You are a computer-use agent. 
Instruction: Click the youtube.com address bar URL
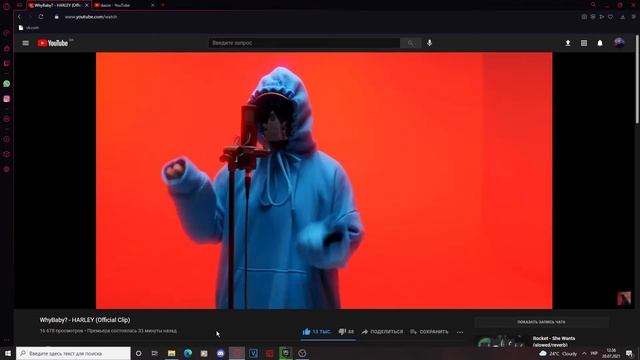(91, 17)
